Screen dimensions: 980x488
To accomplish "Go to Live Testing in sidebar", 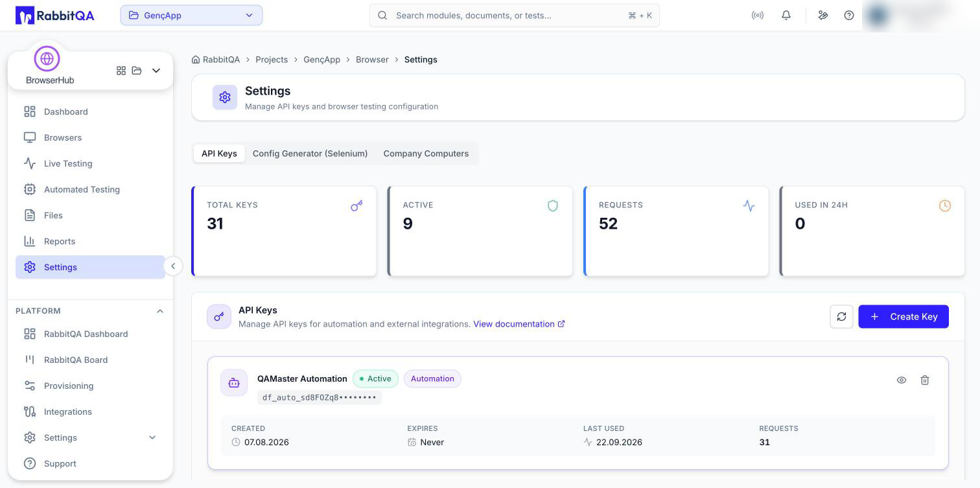I will [x=90, y=163].
